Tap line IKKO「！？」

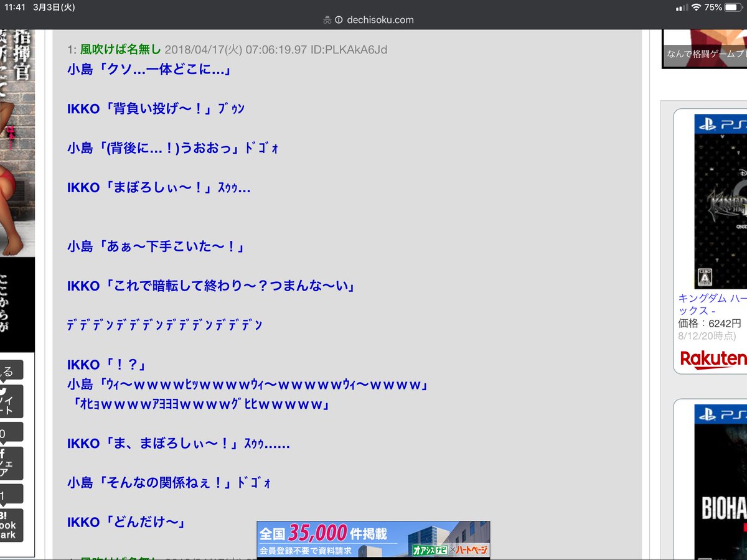pos(106,365)
